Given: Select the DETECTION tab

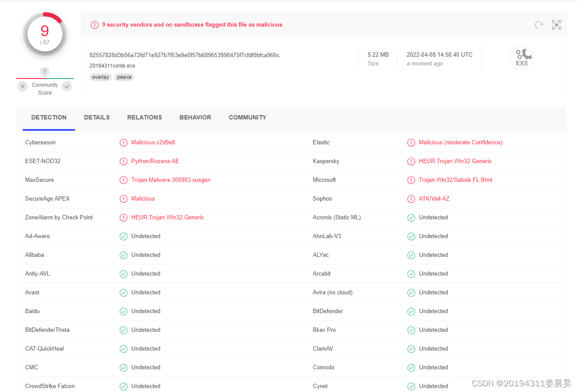Looking at the screenshot, I should tap(49, 118).
